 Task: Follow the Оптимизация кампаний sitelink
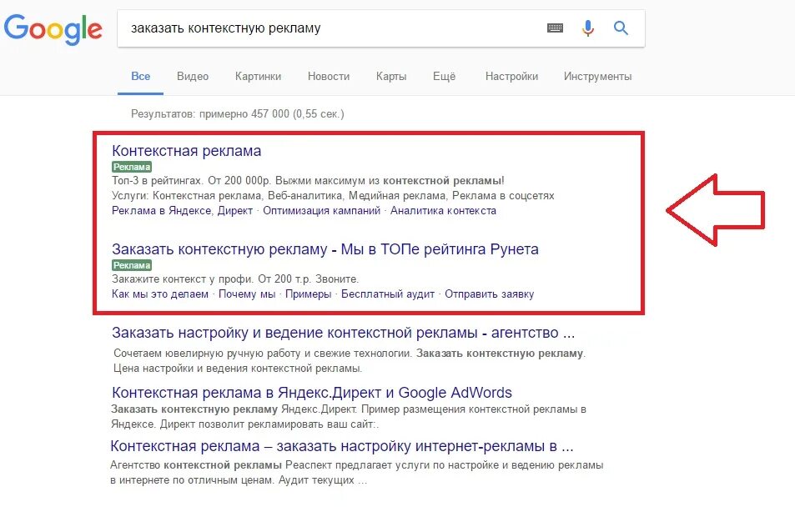coord(321,211)
